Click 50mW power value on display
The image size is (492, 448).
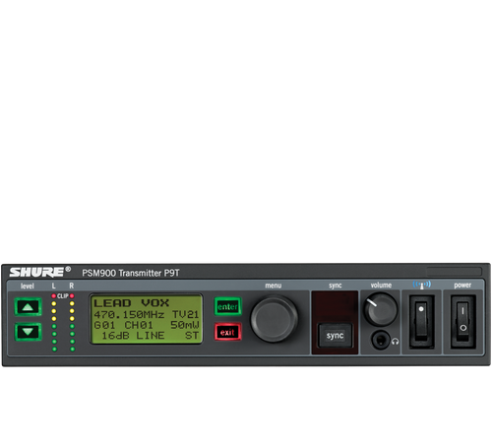(x=185, y=325)
